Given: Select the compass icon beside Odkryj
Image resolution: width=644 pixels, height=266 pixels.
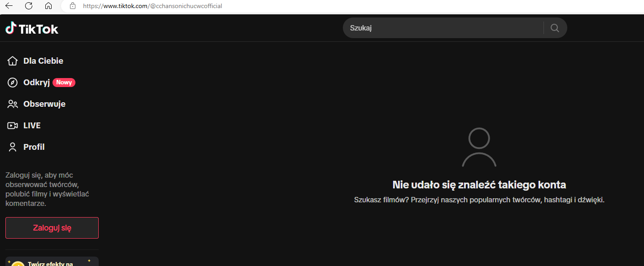Looking at the screenshot, I should (13, 83).
